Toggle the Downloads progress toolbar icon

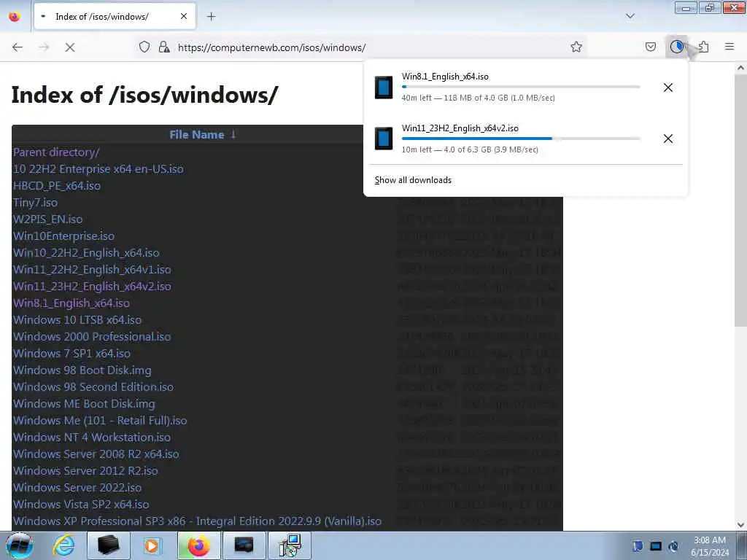point(676,47)
